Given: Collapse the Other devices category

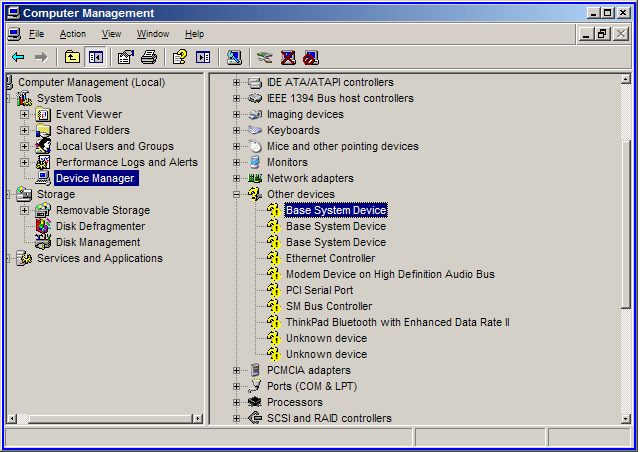Looking at the screenshot, I should click(237, 194).
